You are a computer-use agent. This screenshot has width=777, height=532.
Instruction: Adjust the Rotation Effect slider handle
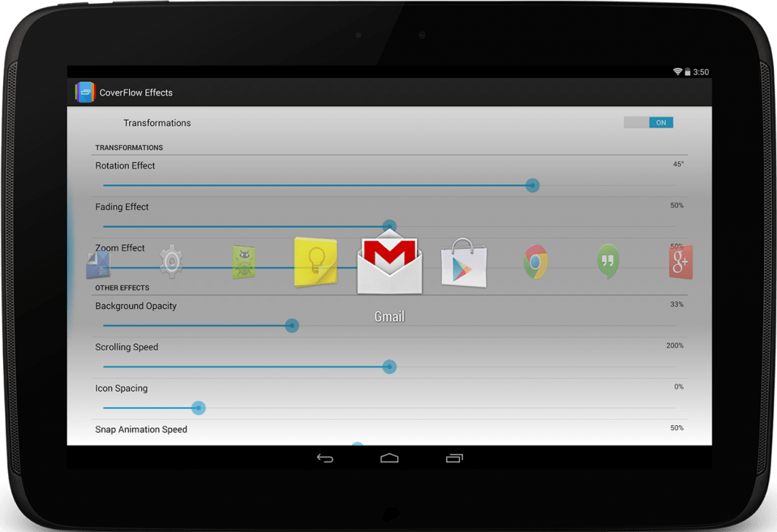tap(532, 185)
